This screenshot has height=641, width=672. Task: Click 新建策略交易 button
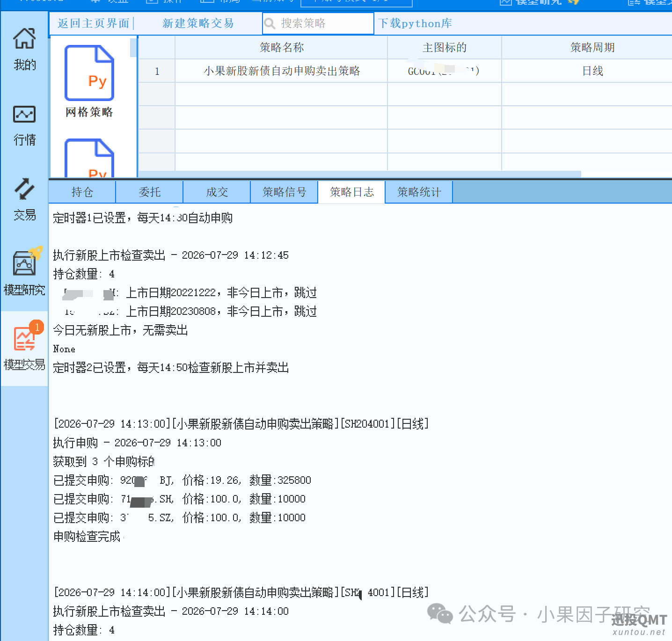(x=198, y=23)
